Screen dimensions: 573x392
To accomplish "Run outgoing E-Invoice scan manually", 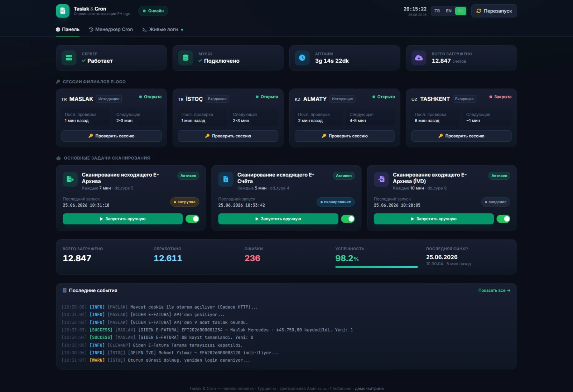I will click(278, 219).
